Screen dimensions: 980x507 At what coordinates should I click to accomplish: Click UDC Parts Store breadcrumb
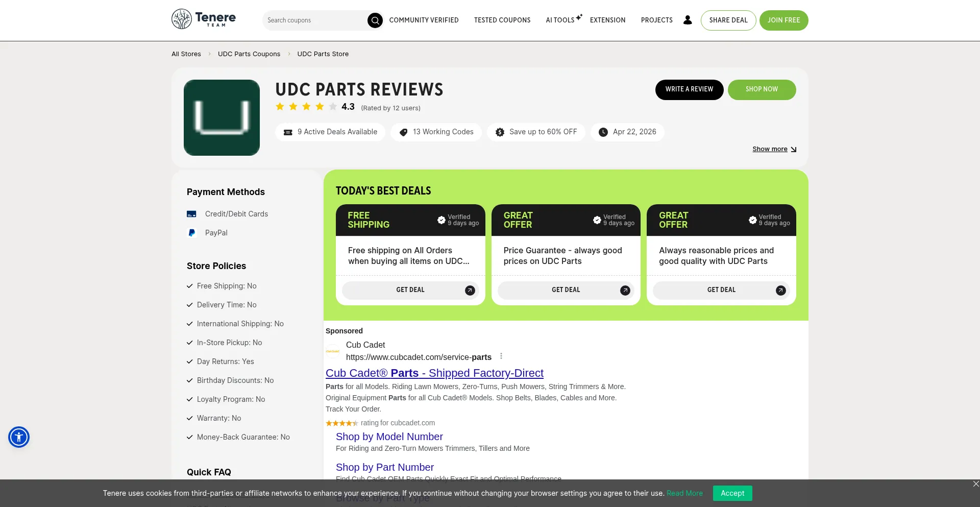[x=323, y=54]
